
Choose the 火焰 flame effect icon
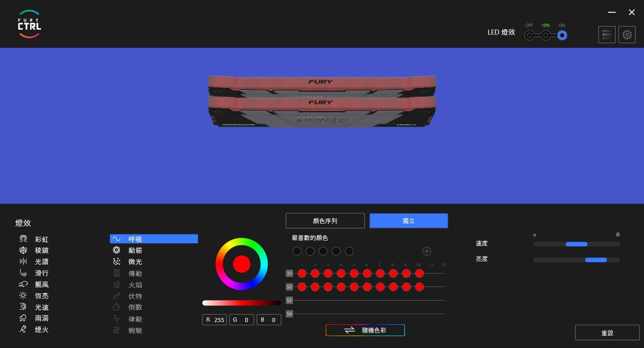coord(117,285)
